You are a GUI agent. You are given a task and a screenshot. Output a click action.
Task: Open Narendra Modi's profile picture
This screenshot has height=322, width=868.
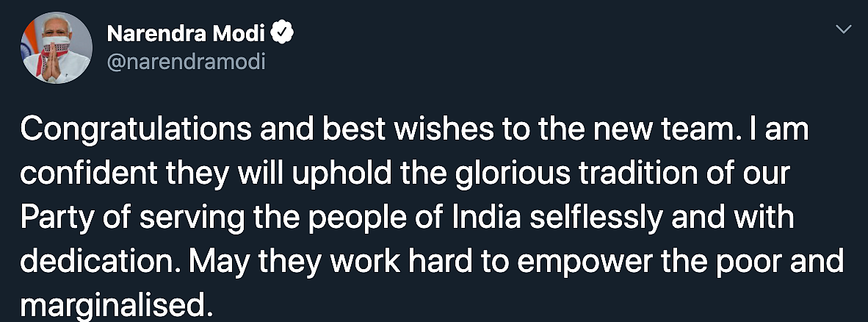pos(57,48)
